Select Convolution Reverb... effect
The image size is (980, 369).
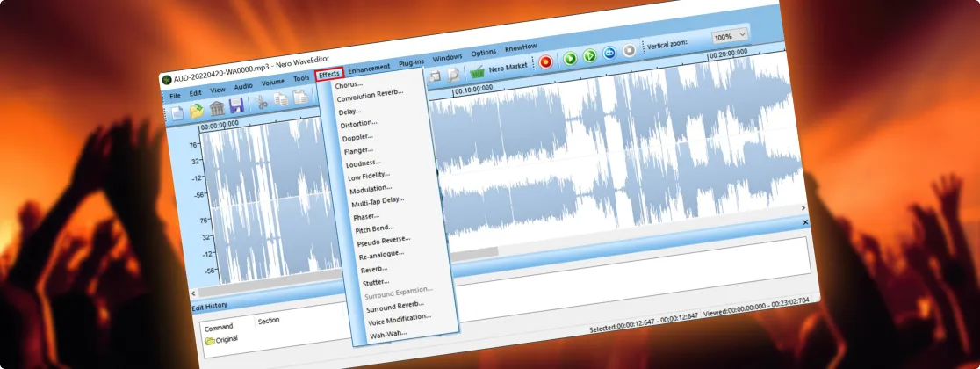(x=370, y=96)
